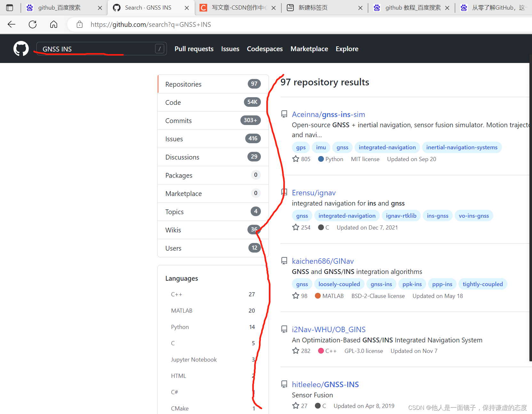This screenshot has width=532, height=414.
Task: Star the i2Nav-WHU/OB_GINS repository
Action: (x=295, y=350)
